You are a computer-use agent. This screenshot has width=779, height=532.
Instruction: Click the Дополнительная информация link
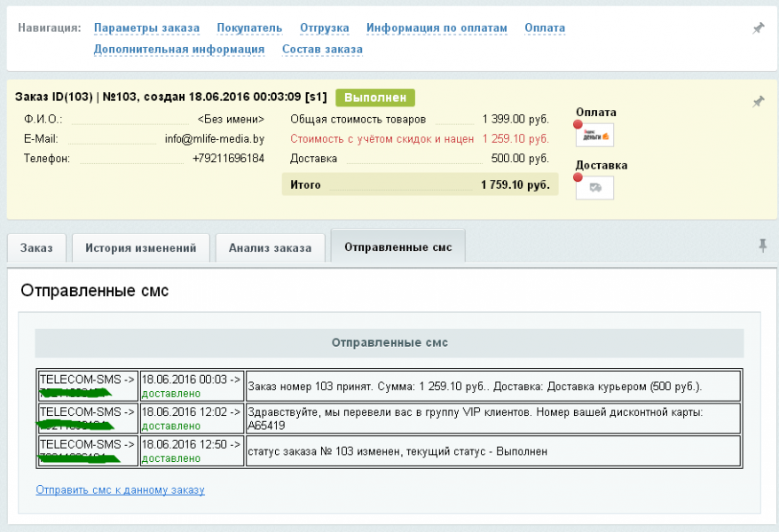(177, 49)
